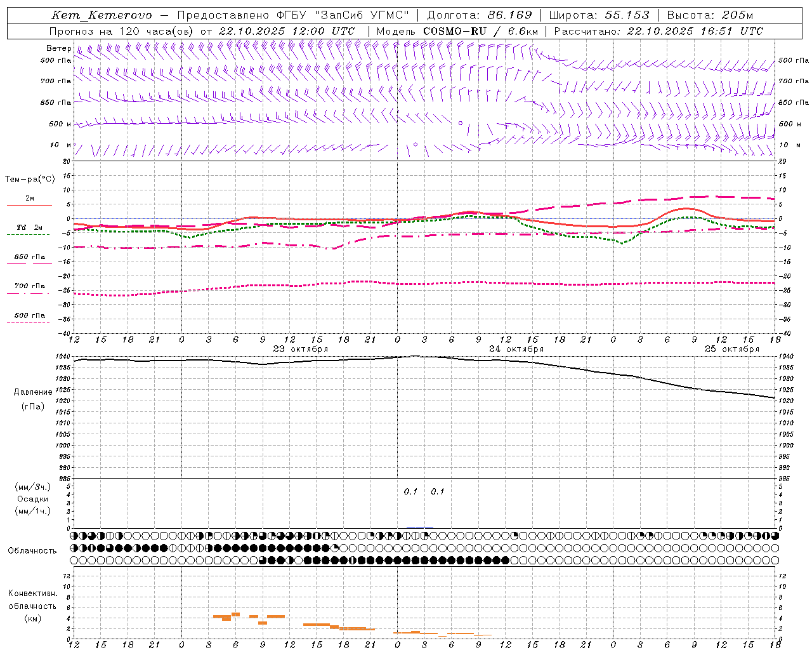Click the first 0.1 precipitation value
The width and height of the screenshot is (812, 650).
411,492
